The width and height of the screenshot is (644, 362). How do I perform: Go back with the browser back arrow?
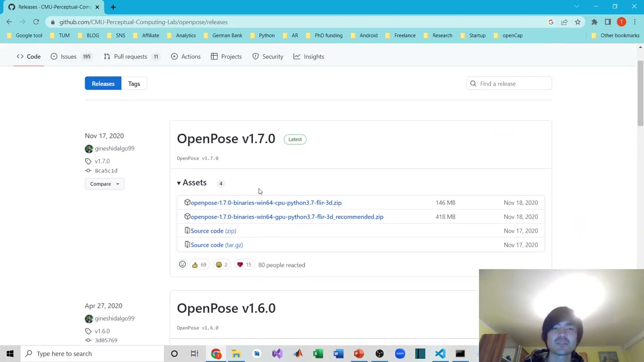point(9,22)
